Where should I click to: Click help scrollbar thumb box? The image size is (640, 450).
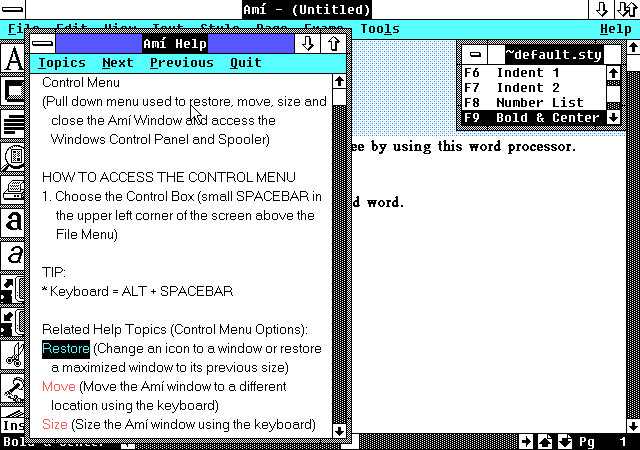coord(339,98)
